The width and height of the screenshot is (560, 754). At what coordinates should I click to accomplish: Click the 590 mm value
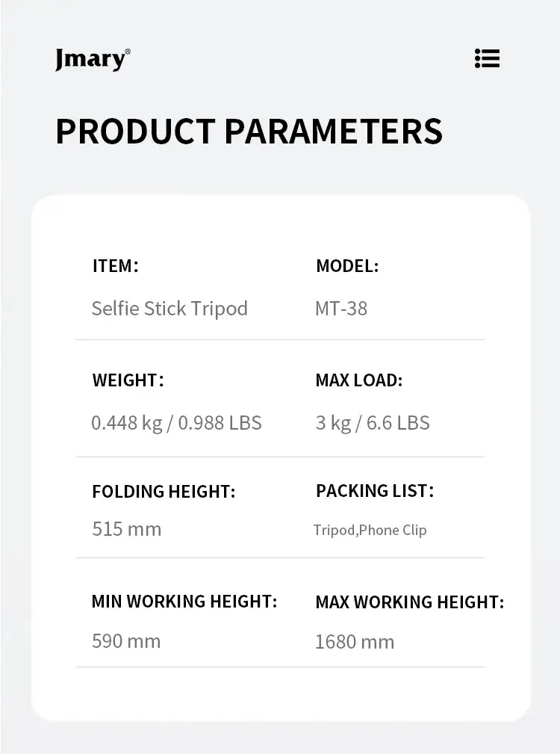tap(126, 641)
